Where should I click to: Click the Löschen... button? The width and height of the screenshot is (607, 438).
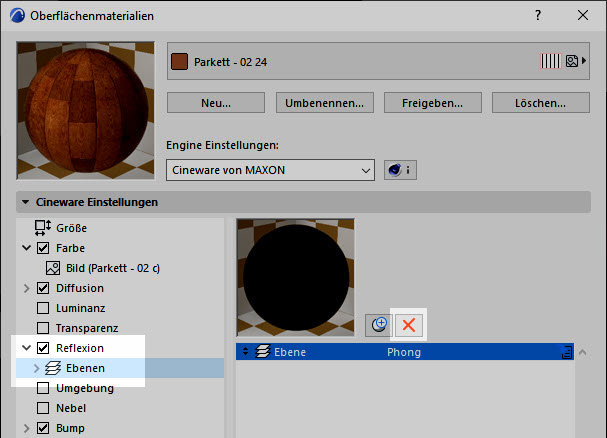click(540, 103)
